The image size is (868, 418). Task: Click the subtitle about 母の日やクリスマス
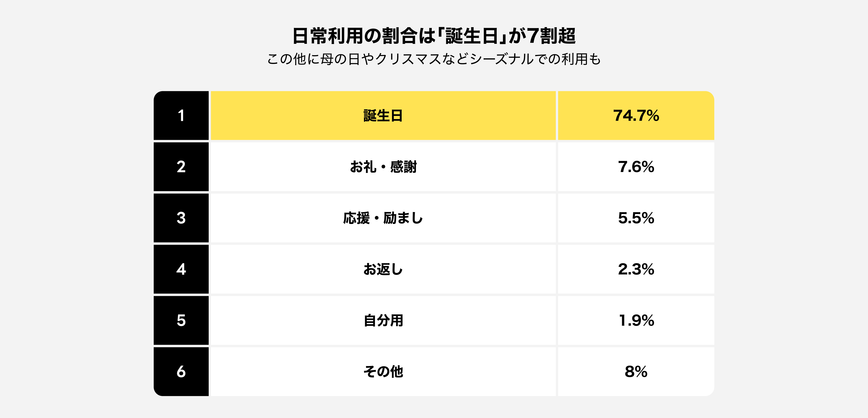(434, 59)
